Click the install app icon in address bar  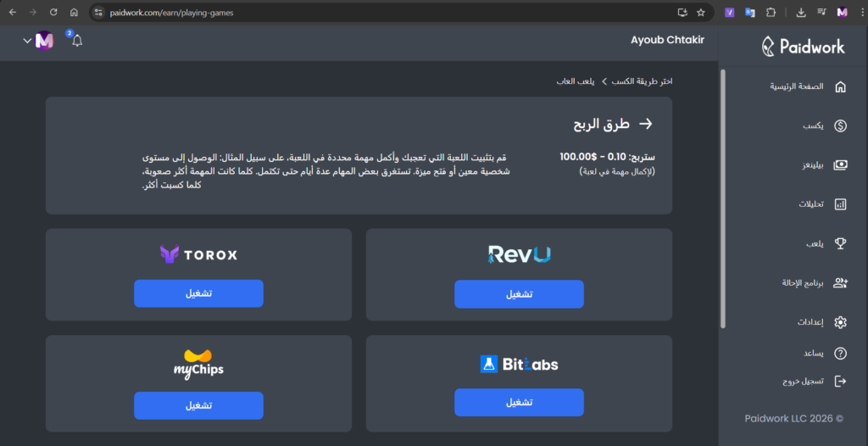tap(682, 12)
